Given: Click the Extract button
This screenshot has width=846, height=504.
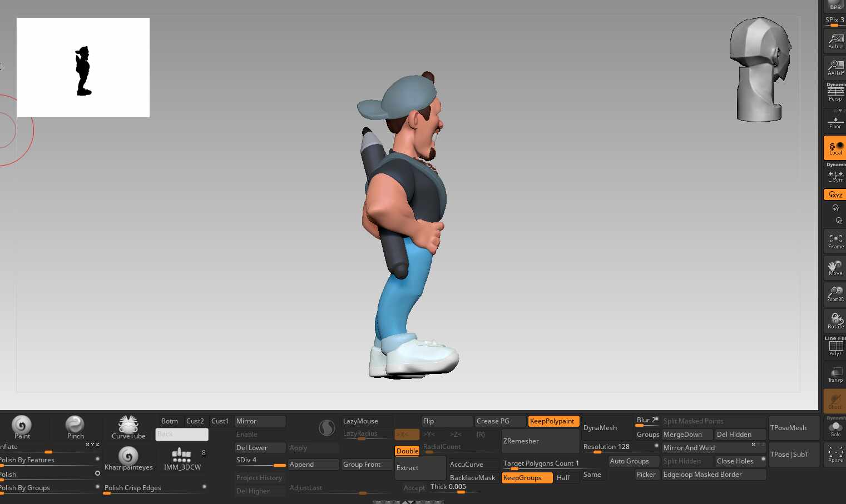Looking at the screenshot, I should [x=420, y=468].
